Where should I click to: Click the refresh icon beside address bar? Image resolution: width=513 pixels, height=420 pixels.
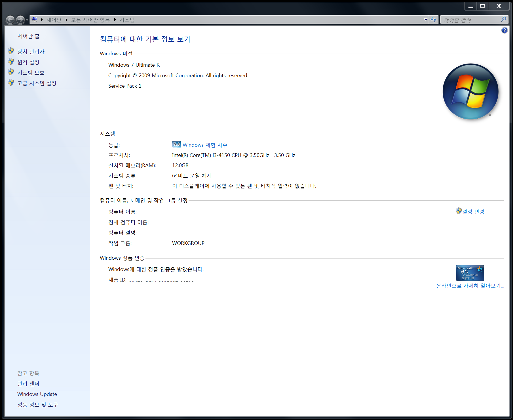coord(434,20)
